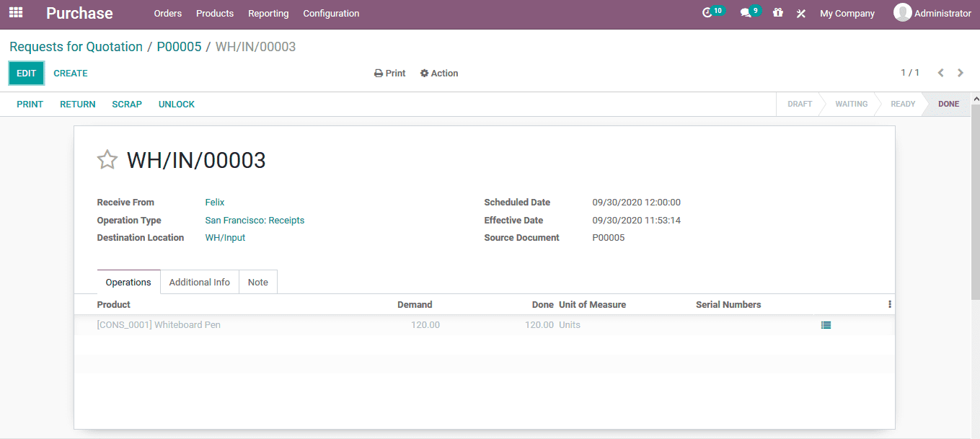Image resolution: width=980 pixels, height=439 pixels.
Task: Switch to the Note tab
Action: tap(257, 282)
